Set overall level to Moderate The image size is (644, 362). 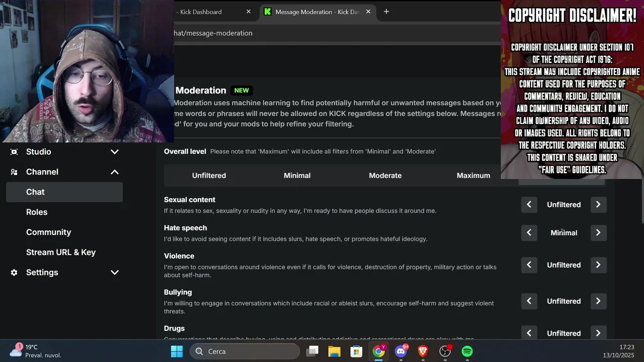click(385, 175)
